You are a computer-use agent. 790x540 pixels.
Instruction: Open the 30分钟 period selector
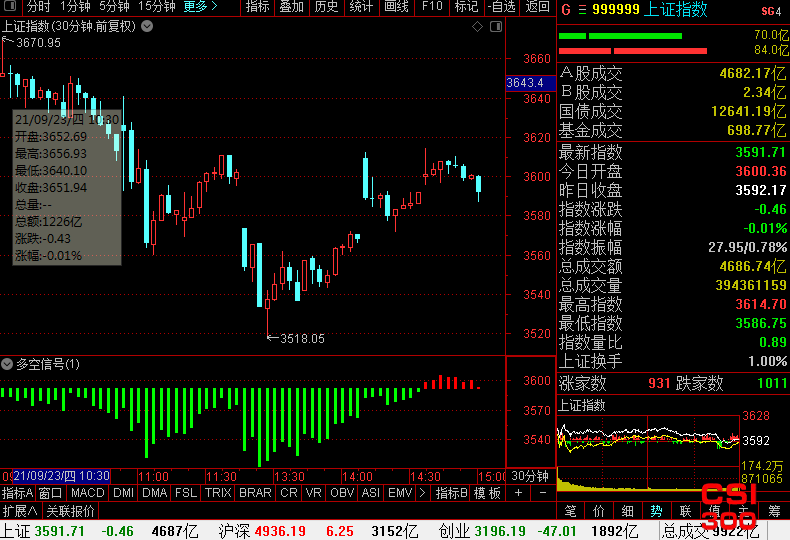click(x=530, y=476)
